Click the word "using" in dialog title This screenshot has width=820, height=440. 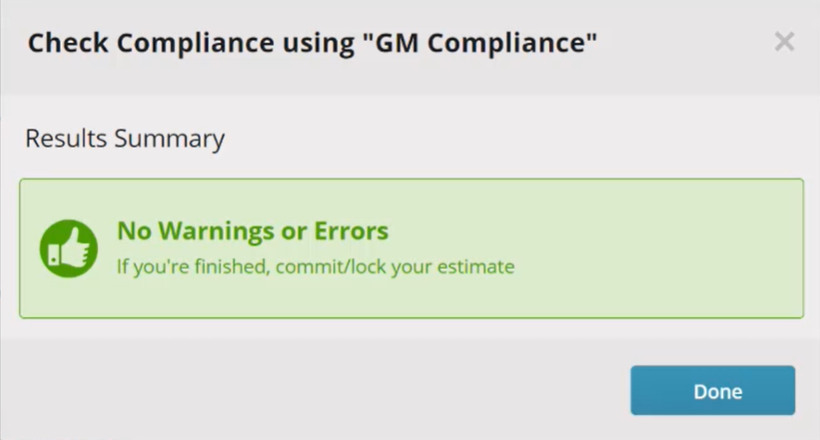coord(318,44)
